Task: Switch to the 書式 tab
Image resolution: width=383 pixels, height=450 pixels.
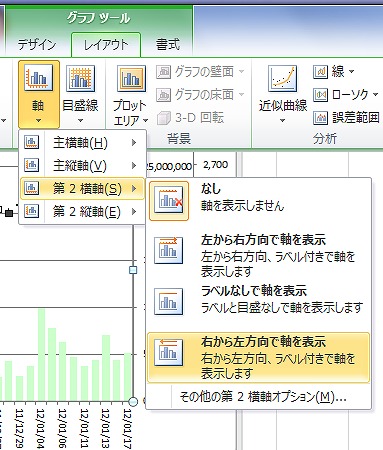Action: point(168,44)
